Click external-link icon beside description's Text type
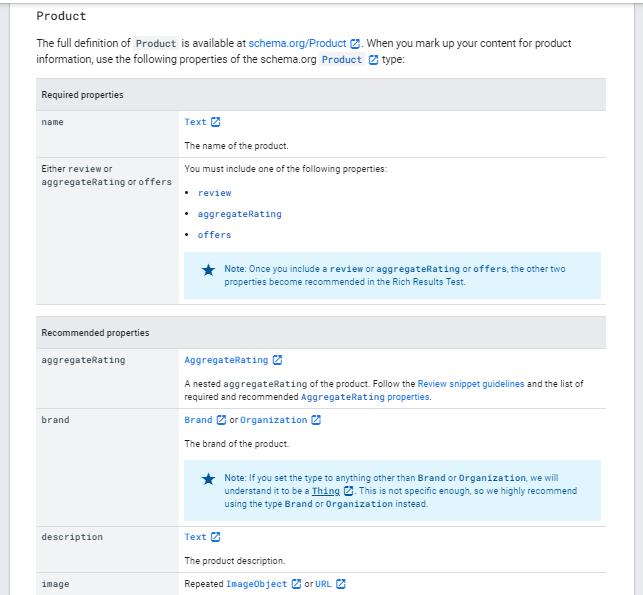This screenshot has width=643, height=595. coord(216,537)
